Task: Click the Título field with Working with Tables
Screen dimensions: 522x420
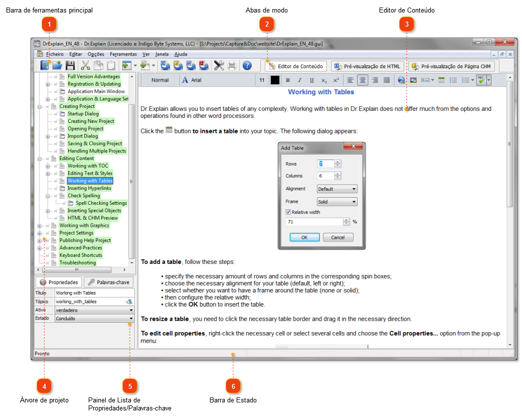Action: click(x=95, y=293)
